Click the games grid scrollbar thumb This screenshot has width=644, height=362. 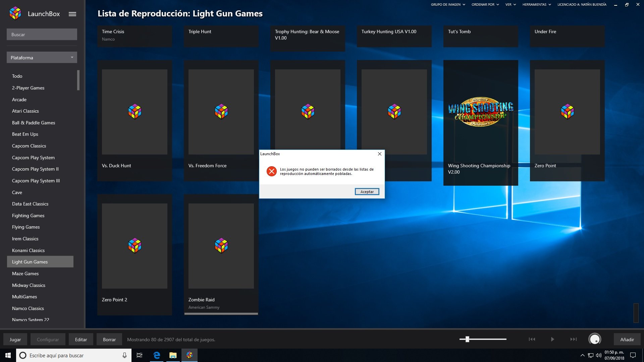pos(636,313)
